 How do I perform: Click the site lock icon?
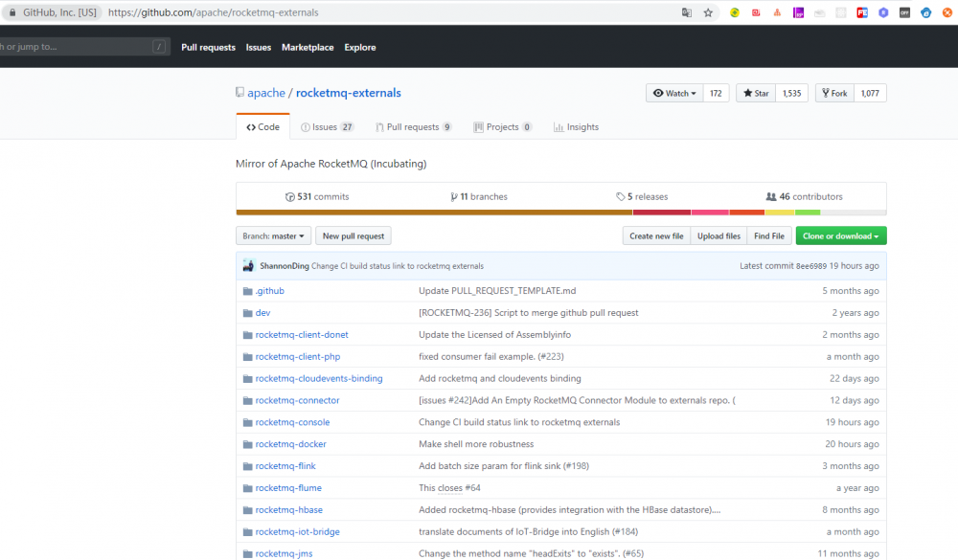(x=12, y=12)
